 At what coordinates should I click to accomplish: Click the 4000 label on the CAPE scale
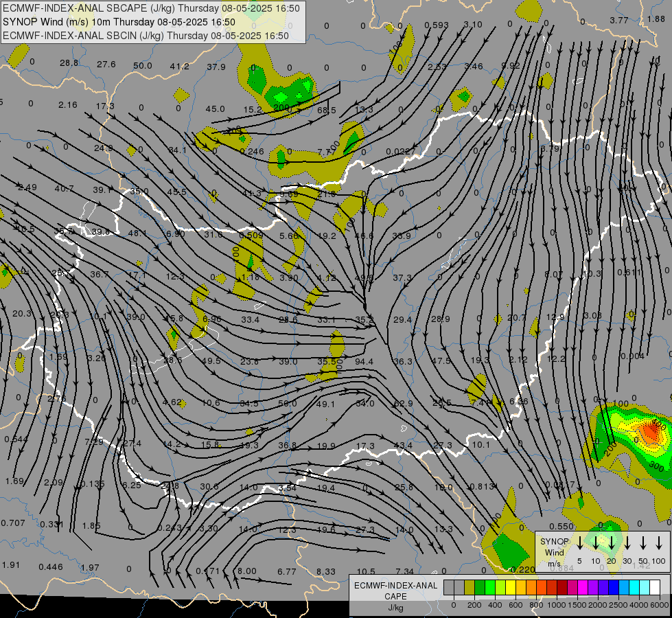click(x=638, y=605)
